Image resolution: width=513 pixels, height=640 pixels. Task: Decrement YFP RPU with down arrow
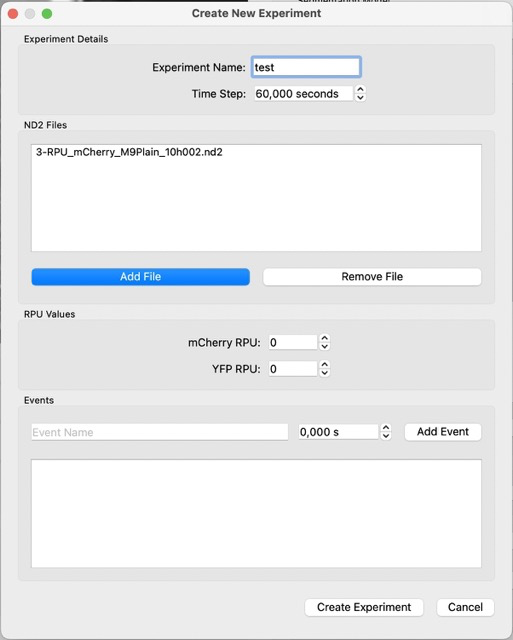[324, 373]
